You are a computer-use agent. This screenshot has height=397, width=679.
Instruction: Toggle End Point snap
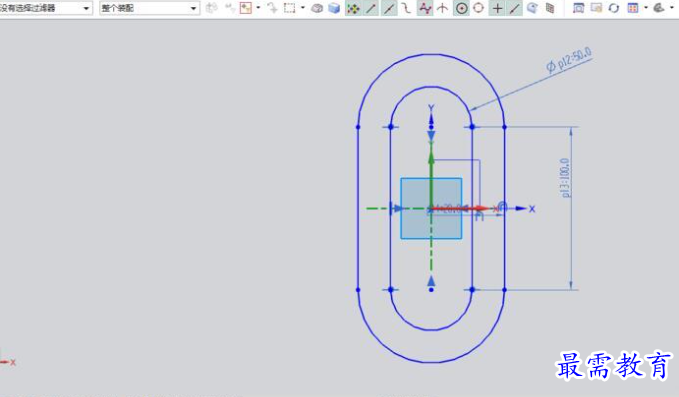371,8
